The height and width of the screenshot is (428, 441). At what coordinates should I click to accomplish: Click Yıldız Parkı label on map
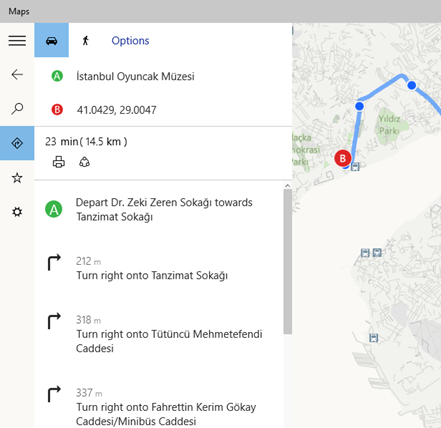389,124
